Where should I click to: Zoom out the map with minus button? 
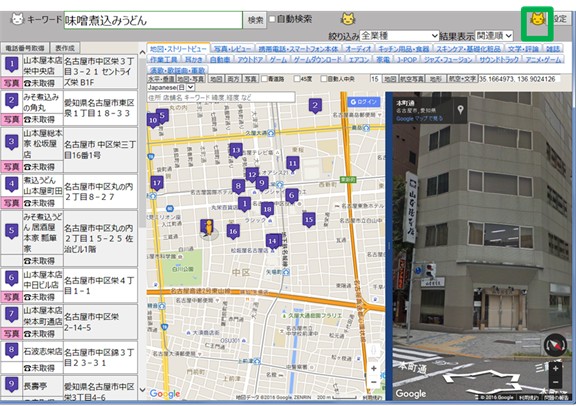tap(374, 382)
